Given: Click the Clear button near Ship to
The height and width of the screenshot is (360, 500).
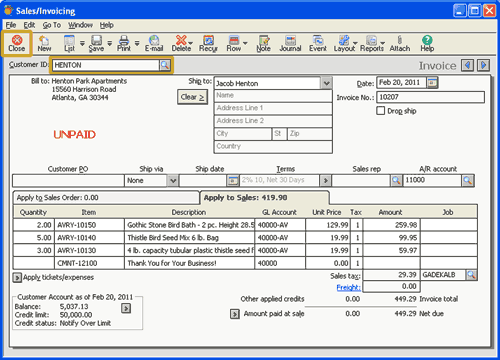Looking at the screenshot, I should point(192,97).
